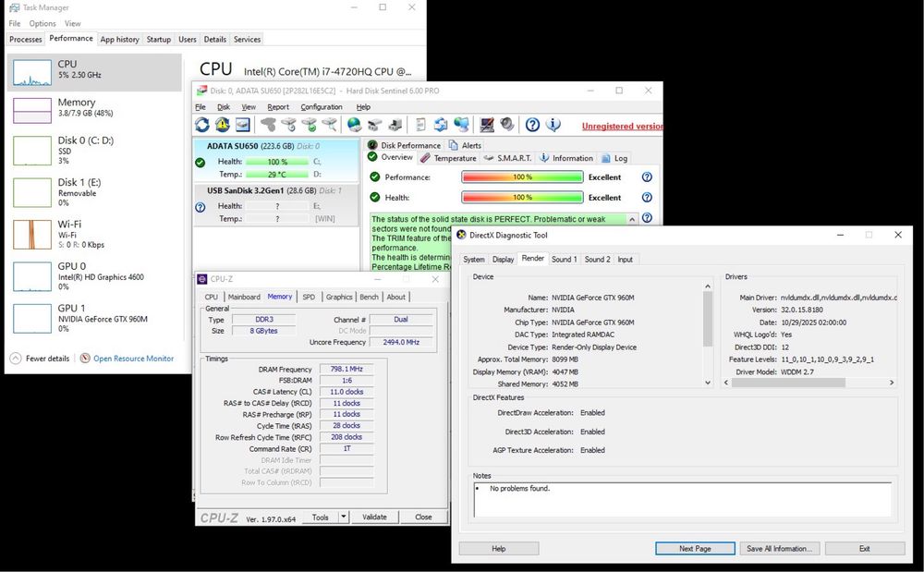
Task: Click the disk panel icon next to warning sign
Action: 243,125
